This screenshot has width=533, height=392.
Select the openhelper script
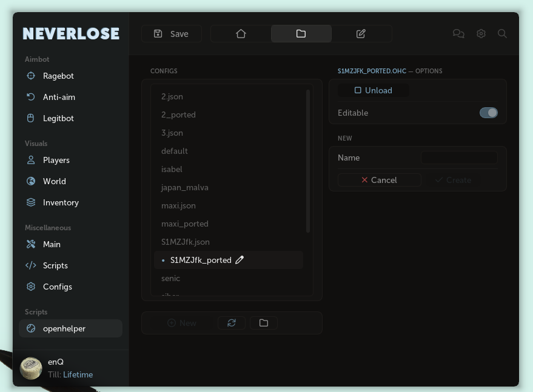(x=70, y=328)
